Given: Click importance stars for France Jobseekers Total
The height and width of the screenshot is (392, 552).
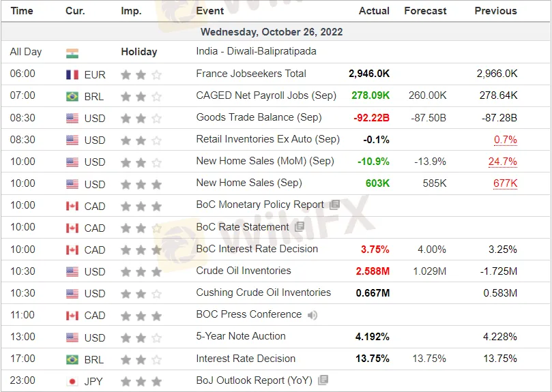Looking at the screenshot, I should click(141, 74).
